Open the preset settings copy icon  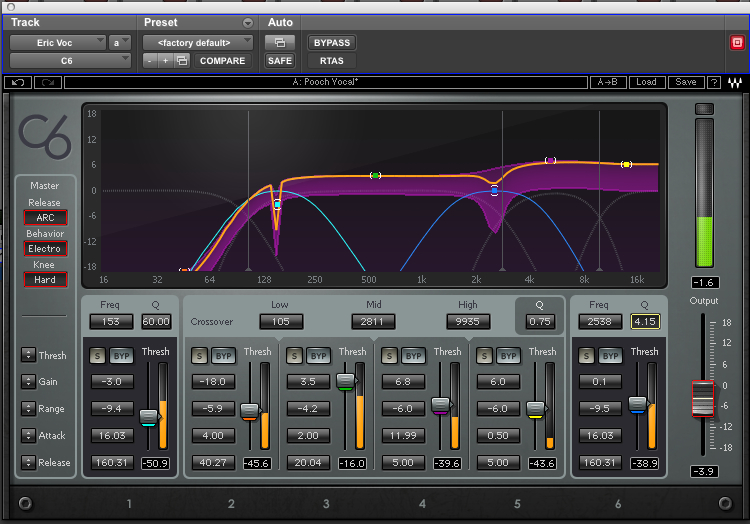pos(182,61)
